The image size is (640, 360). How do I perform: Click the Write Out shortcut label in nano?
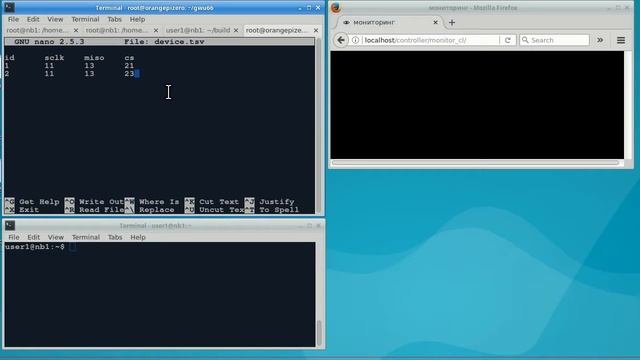101,202
